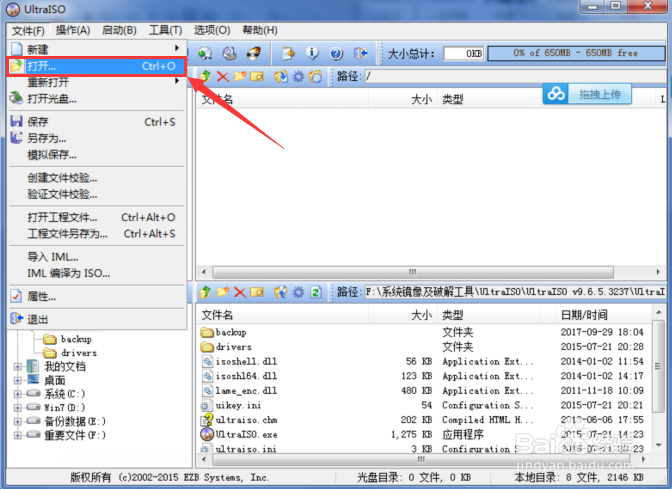This screenshot has height=489, width=672.
Task: Click the Up arrow icon in local toolbar
Action: (205, 292)
